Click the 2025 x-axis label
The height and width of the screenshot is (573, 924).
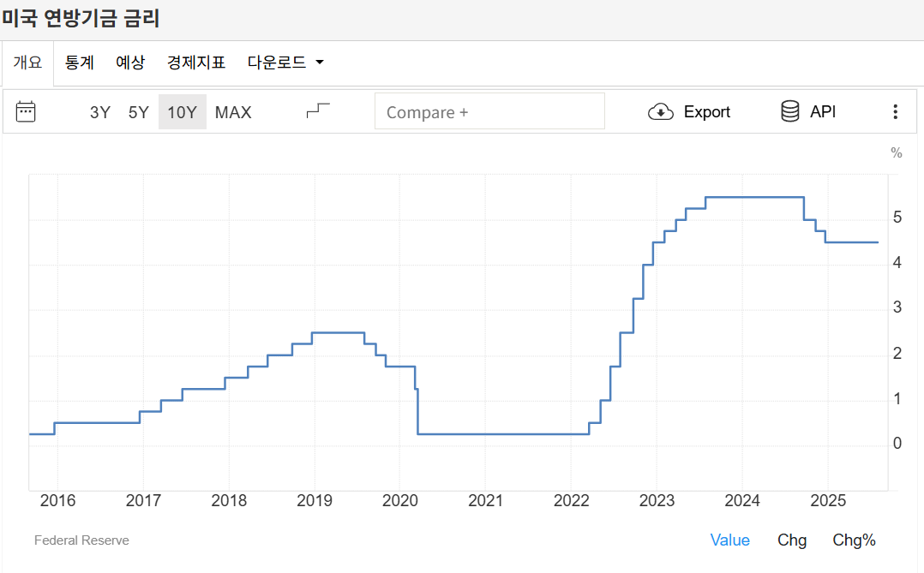click(828, 500)
